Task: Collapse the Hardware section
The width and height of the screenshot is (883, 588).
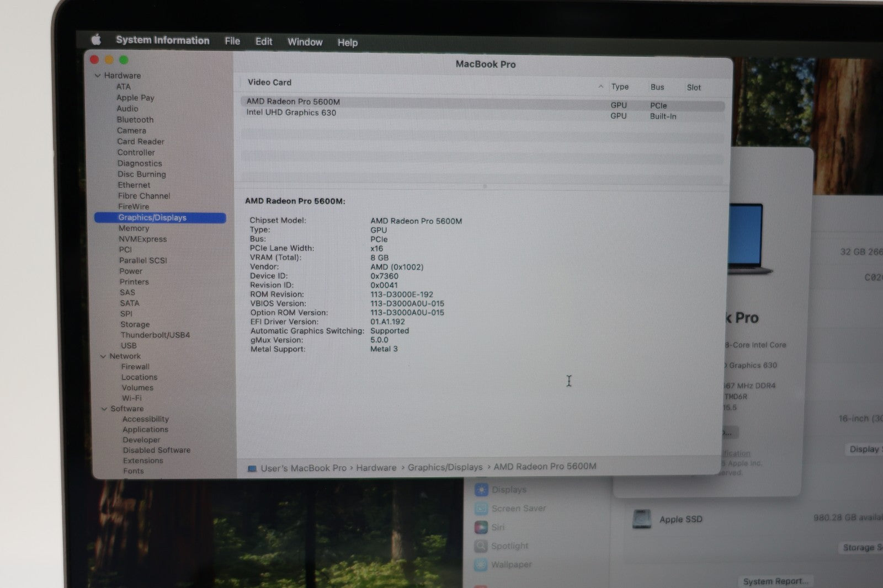Action: [x=98, y=76]
